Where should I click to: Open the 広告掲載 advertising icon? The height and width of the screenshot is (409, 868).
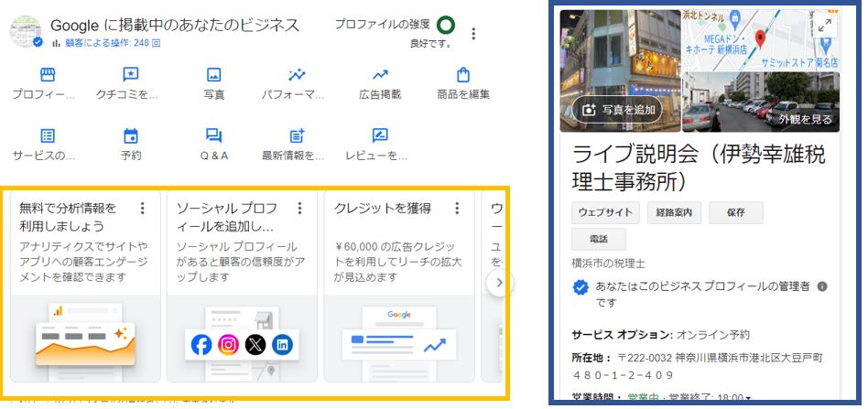pyautogui.click(x=380, y=75)
